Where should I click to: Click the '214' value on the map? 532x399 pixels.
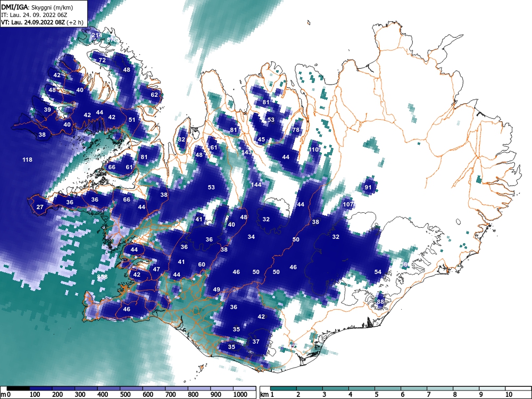coord(97,35)
